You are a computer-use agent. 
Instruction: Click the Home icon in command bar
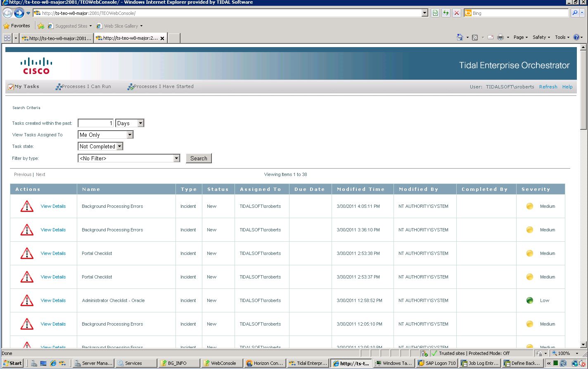(460, 37)
